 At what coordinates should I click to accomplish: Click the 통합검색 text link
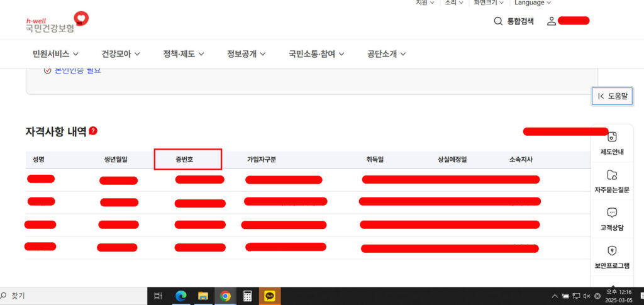pos(520,21)
